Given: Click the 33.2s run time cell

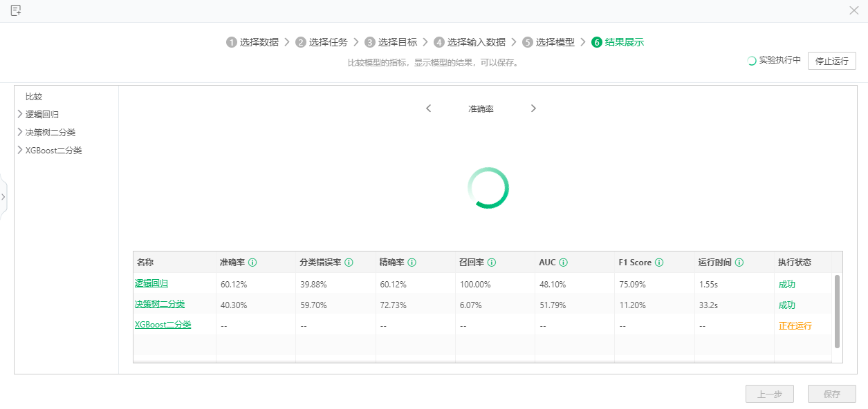Looking at the screenshot, I should click(x=708, y=305).
